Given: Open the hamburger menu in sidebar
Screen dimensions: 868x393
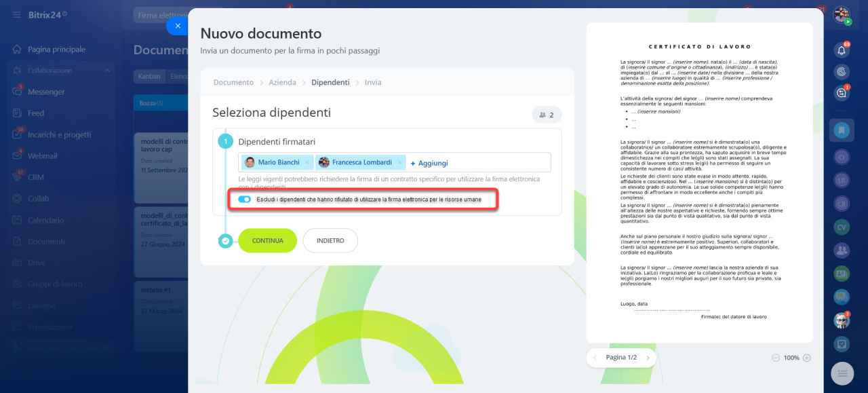Looking at the screenshot, I should coord(16,14).
